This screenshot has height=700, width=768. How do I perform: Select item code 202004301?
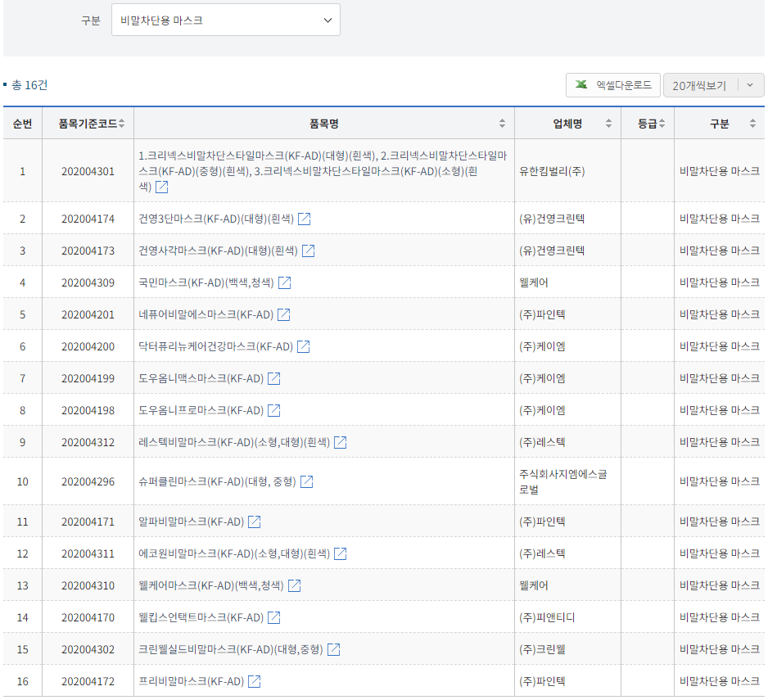pyautogui.click(x=88, y=171)
